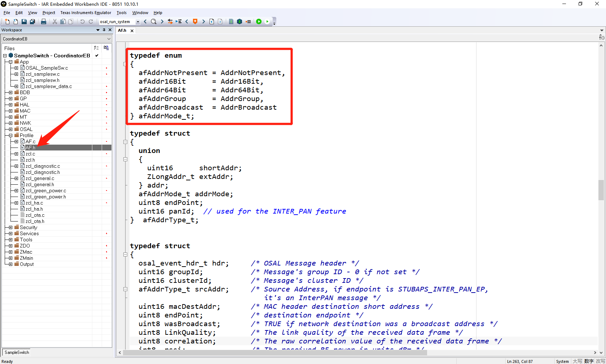Collapse the Profile folder node
The image size is (606, 364).
pos(11,135)
